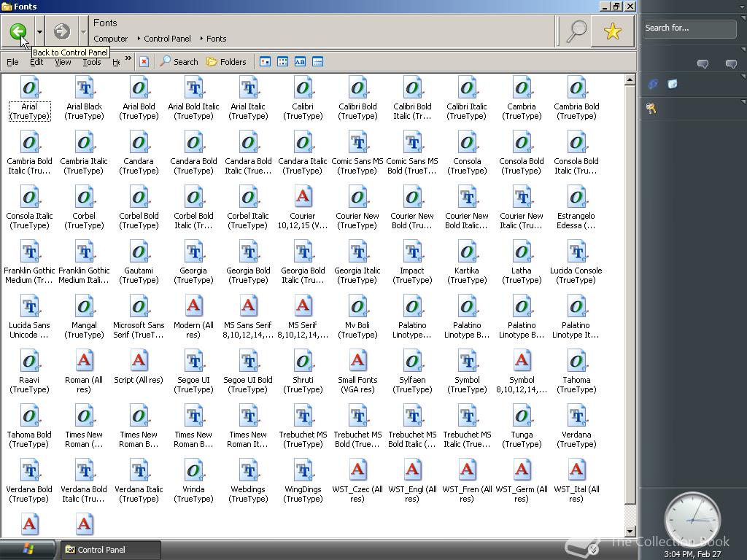This screenshot has width=747, height=560.
Task: Toggle the Folders pane button
Action: click(x=226, y=62)
